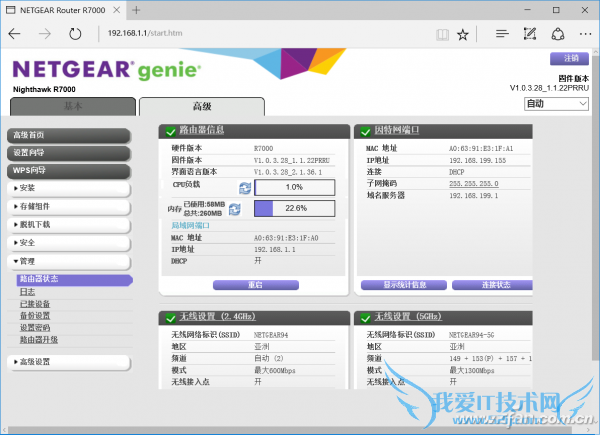600x435 pixels.
Task: Click the LAN MAC A0:63:91:E3:1F:A0
Action: coord(286,238)
